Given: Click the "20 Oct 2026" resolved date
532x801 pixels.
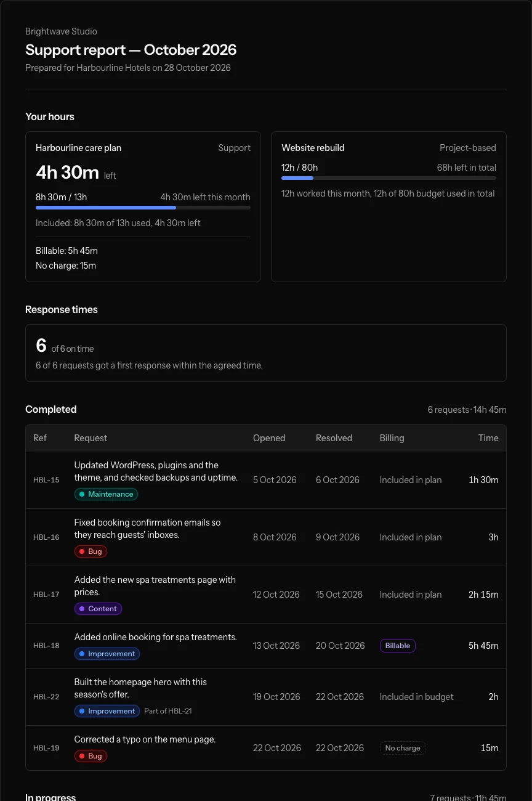Looking at the screenshot, I should pos(341,646).
